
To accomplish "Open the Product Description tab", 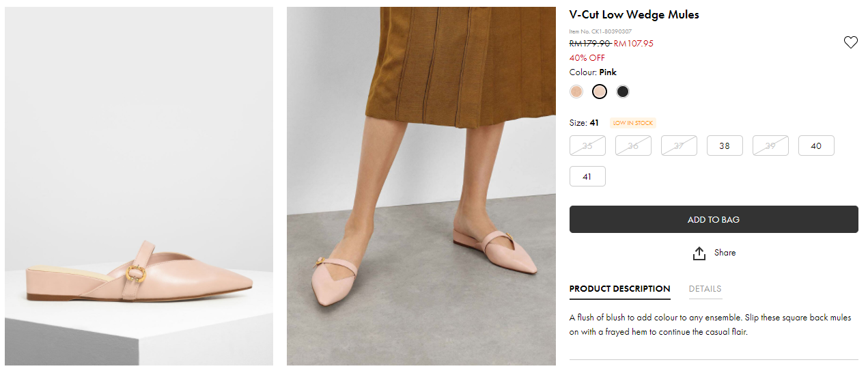I will click(x=619, y=289).
